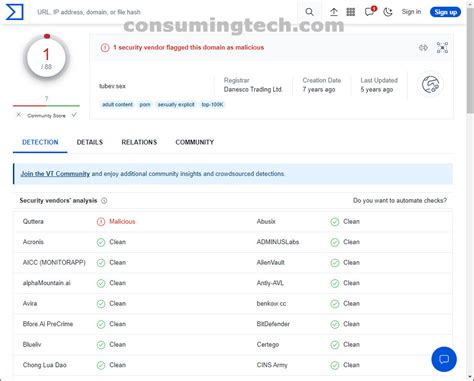The image size is (474, 381).
Task: Click the Clean check icon in Acronis row
Action: 101,242
